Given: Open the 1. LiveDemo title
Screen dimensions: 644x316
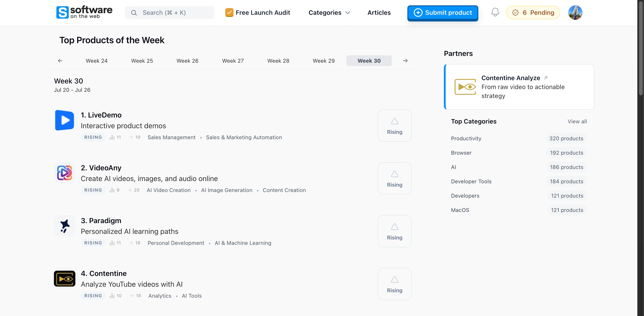Looking at the screenshot, I should point(101,115).
